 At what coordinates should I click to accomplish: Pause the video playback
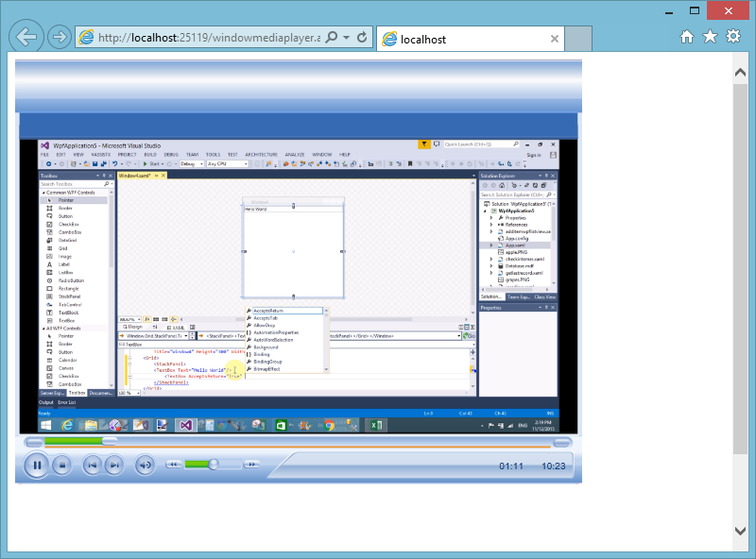(x=36, y=464)
